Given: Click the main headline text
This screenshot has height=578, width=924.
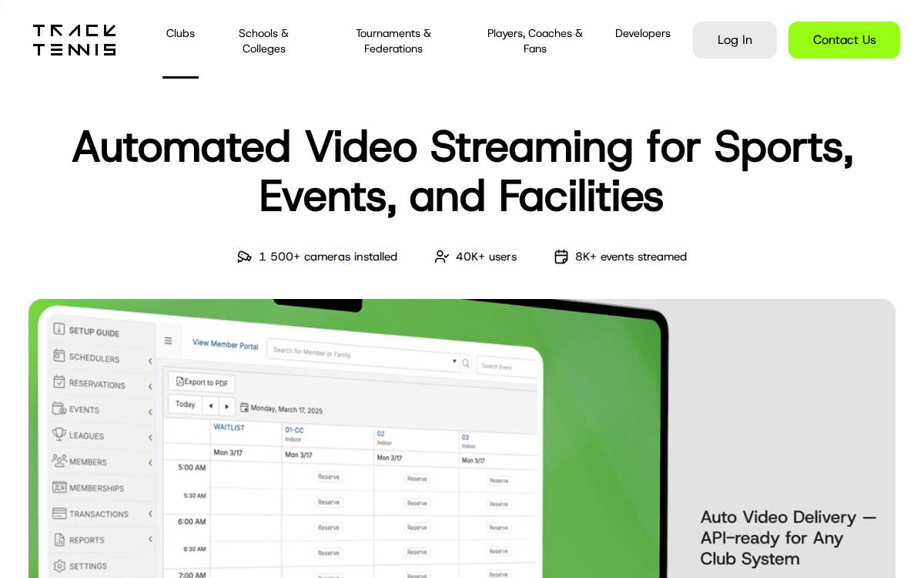Looking at the screenshot, I should 462,170.
